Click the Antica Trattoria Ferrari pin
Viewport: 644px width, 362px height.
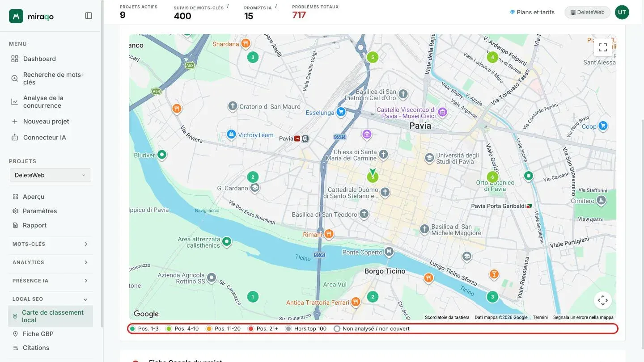356,302
